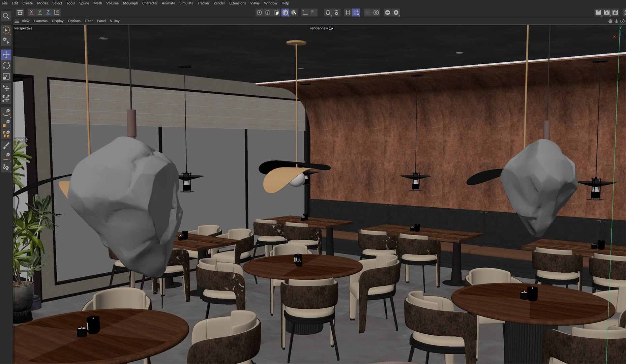Open viewport Options menu
Screen dimensions: 626x364
[x=74, y=21]
